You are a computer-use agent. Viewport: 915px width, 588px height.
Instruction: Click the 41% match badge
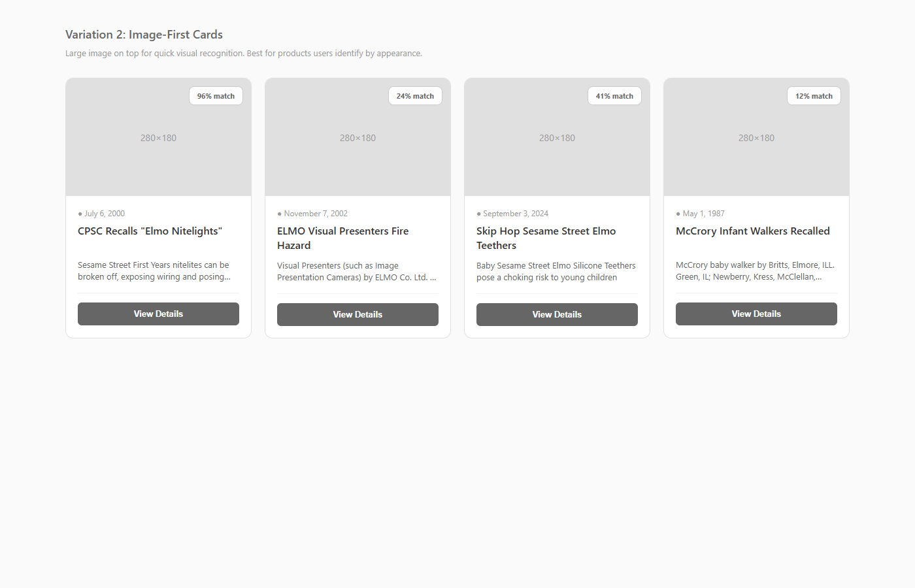pos(614,96)
